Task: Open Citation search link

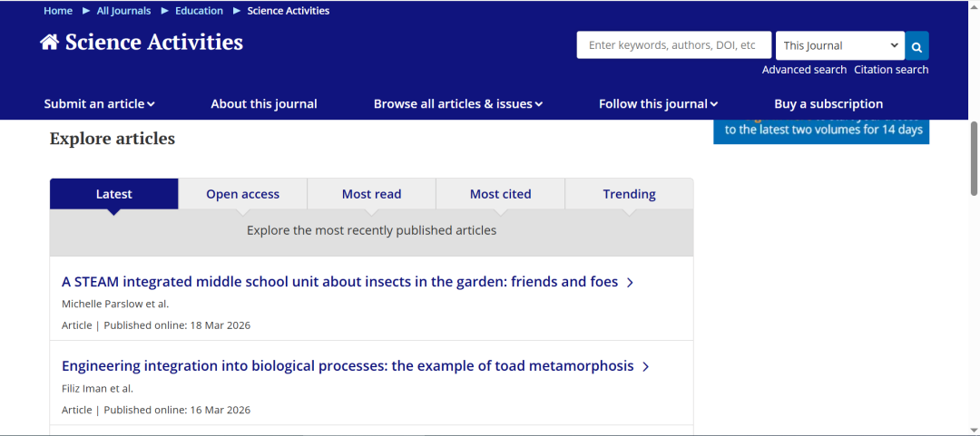Action: [891, 70]
